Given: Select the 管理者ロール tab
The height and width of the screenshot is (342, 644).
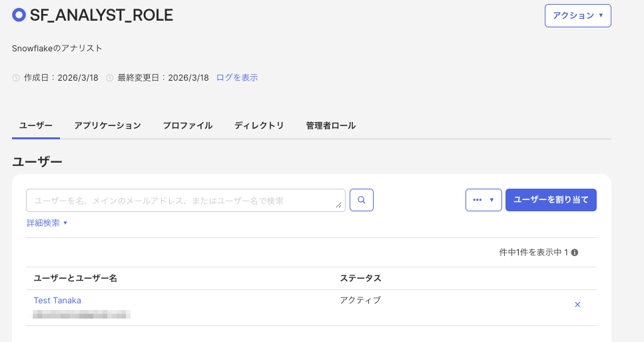Looking at the screenshot, I should 331,125.
